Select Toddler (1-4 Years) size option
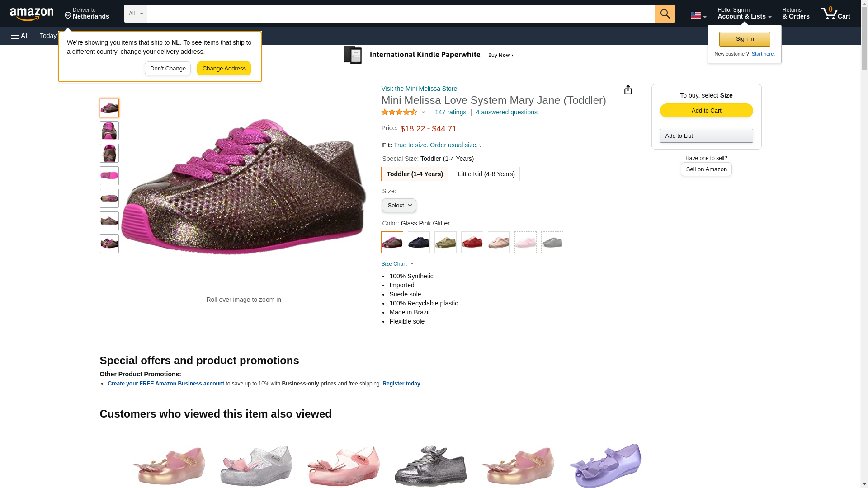The width and height of the screenshot is (868, 488). coord(414,174)
